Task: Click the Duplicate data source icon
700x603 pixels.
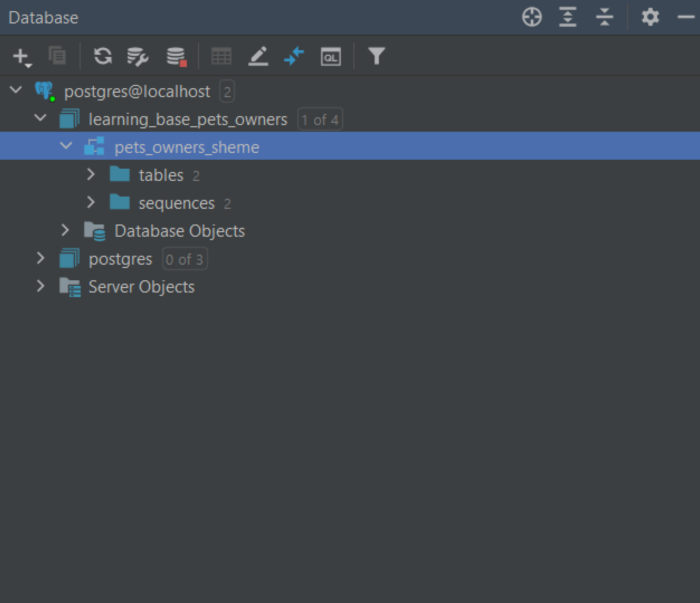Action: 57,55
